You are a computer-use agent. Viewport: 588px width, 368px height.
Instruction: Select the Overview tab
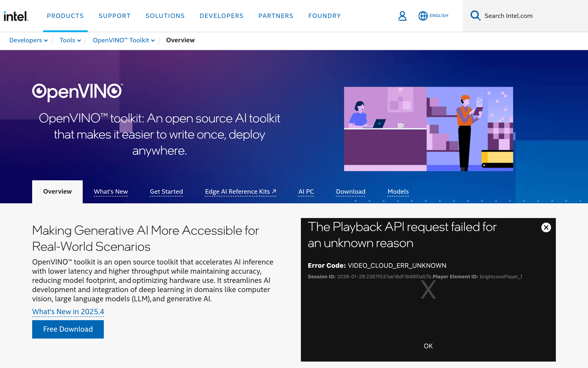pyautogui.click(x=57, y=192)
